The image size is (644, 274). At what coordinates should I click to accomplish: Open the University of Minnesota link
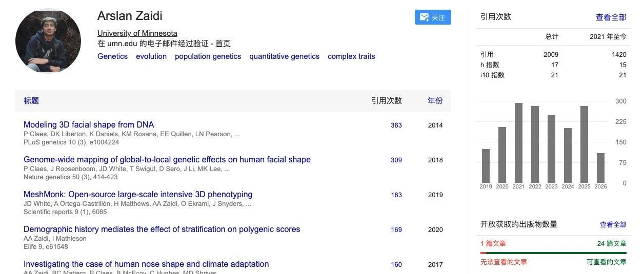(x=137, y=33)
